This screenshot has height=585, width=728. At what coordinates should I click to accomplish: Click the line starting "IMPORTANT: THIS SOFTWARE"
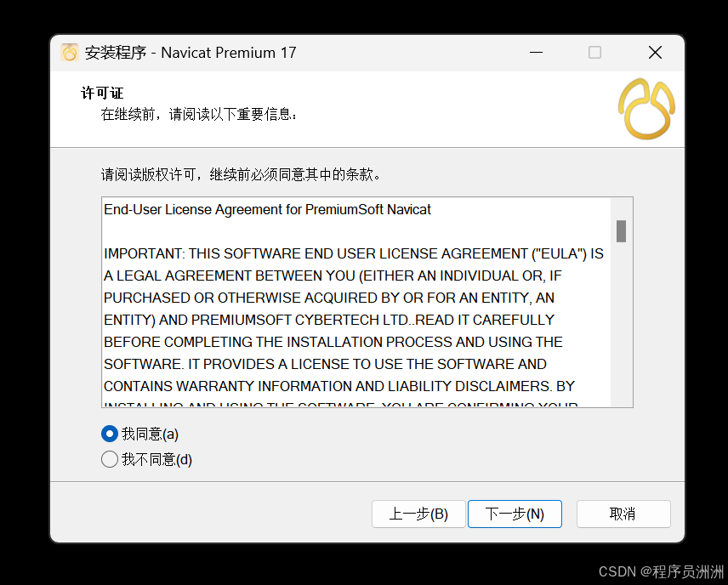click(x=354, y=253)
